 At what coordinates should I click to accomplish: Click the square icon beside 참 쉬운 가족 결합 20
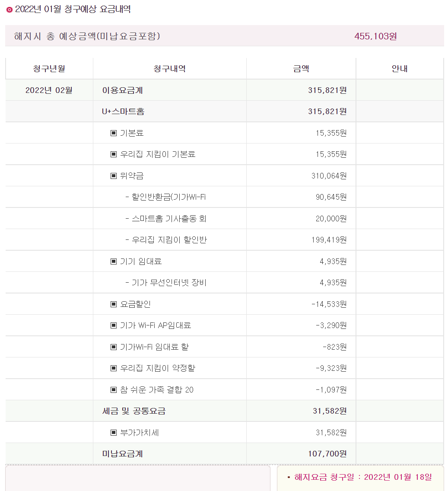[114, 390]
